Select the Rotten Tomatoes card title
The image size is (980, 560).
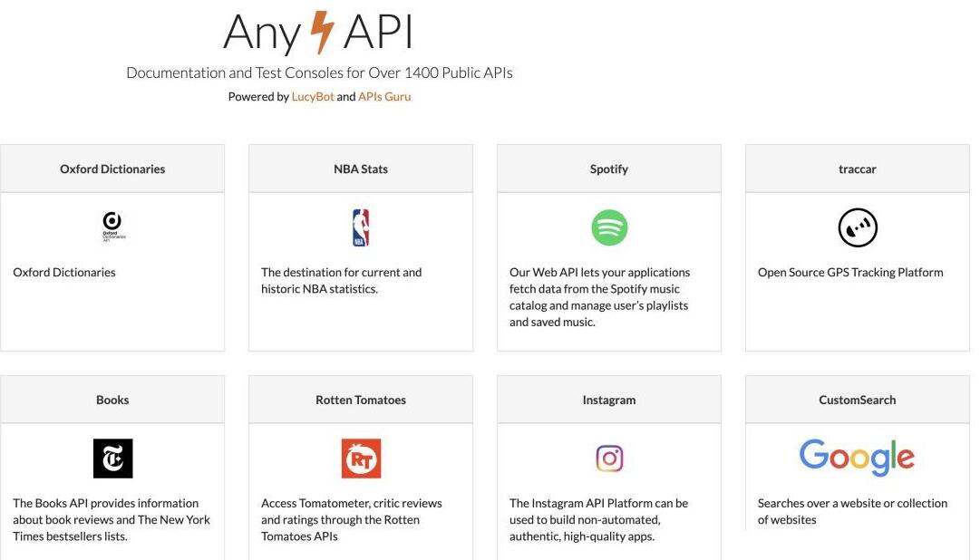(361, 400)
